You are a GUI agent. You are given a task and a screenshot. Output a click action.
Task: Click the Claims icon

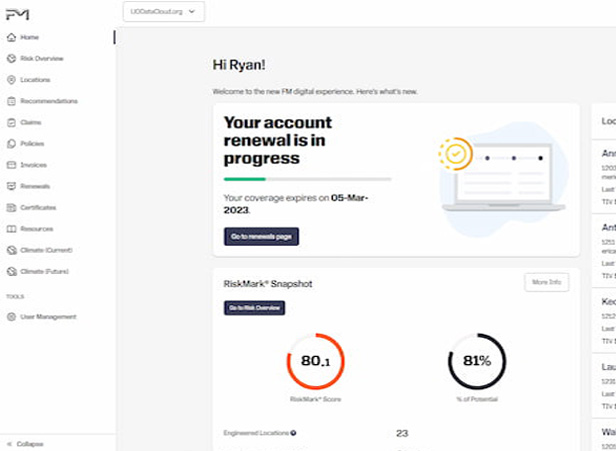[11, 122]
